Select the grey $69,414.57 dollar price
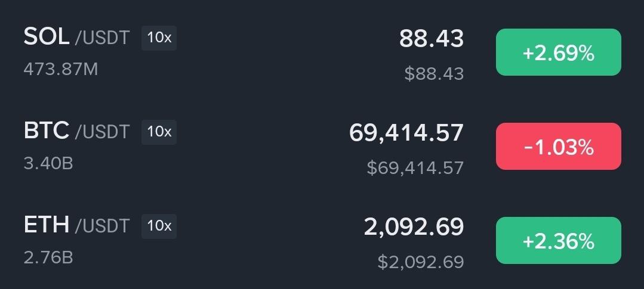This screenshot has height=289, width=644. 415,167
